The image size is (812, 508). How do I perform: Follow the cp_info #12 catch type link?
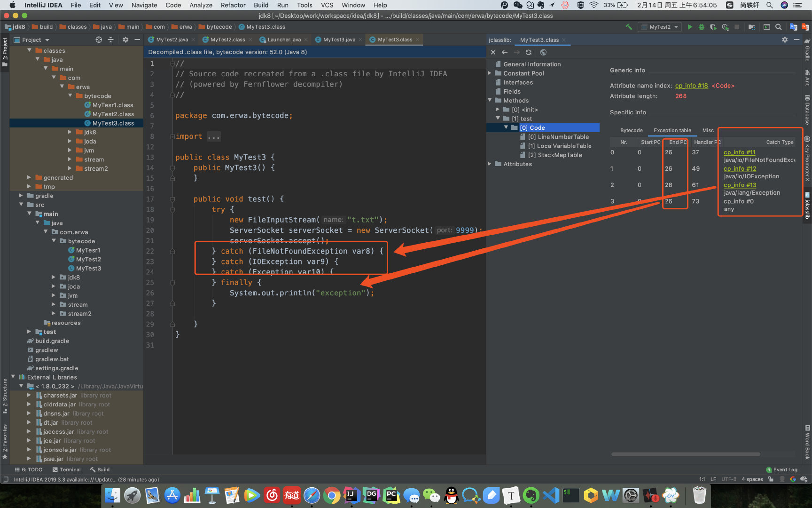click(740, 168)
